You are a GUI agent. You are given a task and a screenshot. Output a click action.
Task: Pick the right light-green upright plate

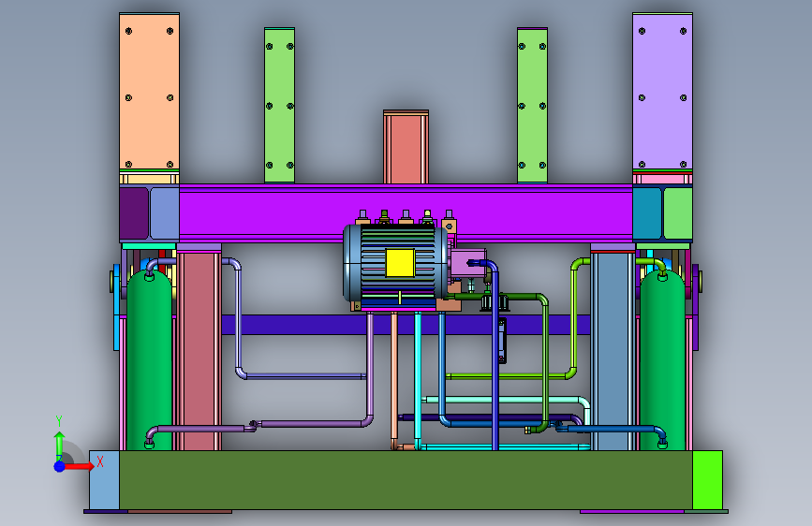(x=532, y=105)
